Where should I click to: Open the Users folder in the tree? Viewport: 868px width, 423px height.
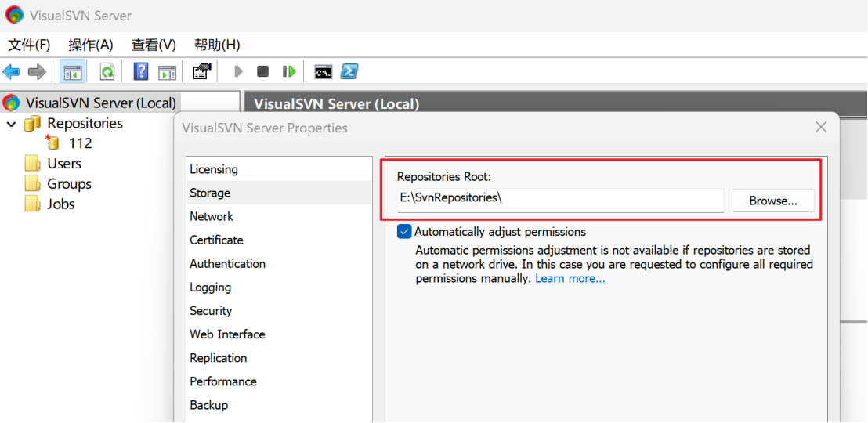[63, 164]
